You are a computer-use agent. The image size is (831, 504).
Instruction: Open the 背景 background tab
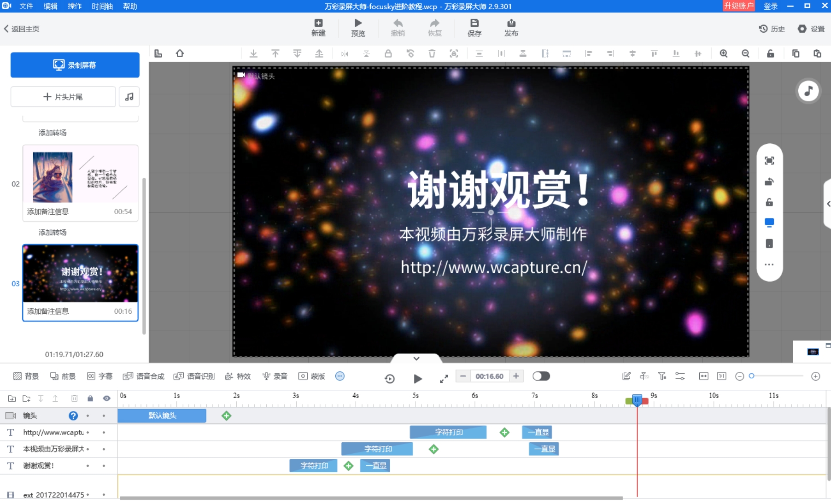point(26,376)
